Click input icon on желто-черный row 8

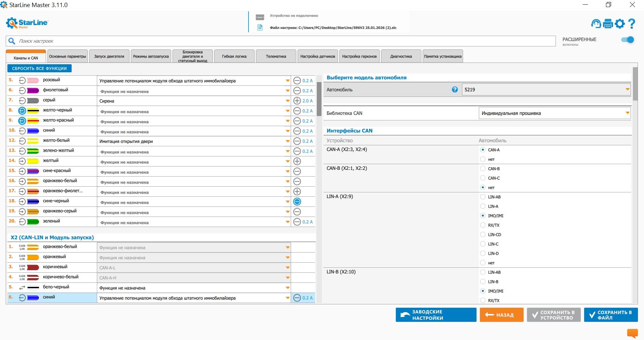coord(22,111)
